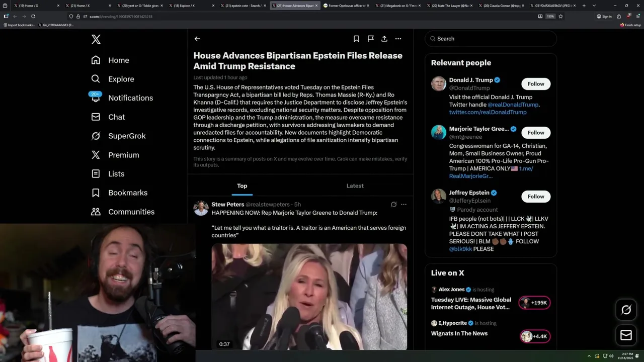This screenshot has height=362, width=644.
Task: Click Stew Peters' avatar
Action: coord(201,208)
